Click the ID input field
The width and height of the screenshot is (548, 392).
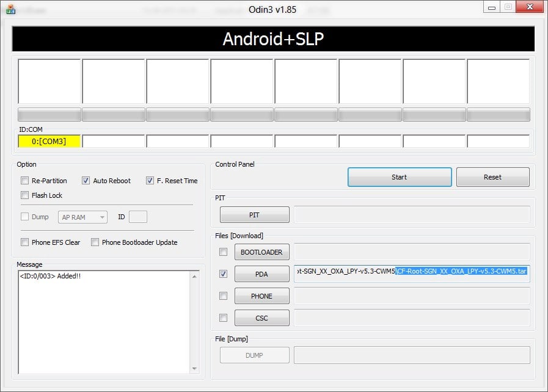click(139, 217)
